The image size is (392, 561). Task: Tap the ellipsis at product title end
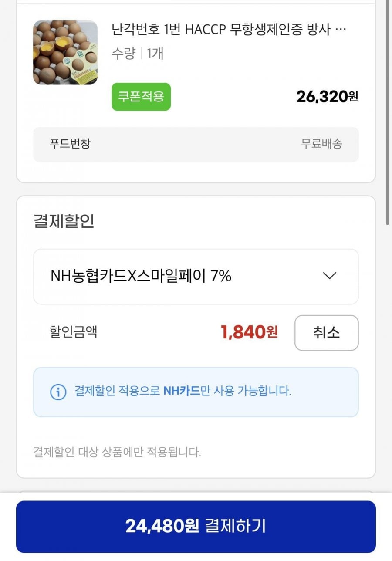pos(341,30)
